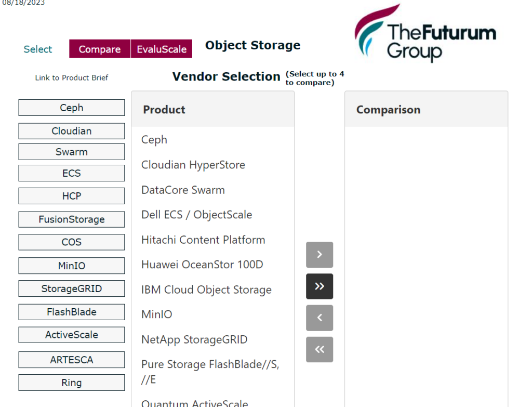Click The Futurum Group logo
This screenshot has width=532, height=407.
click(425, 34)
